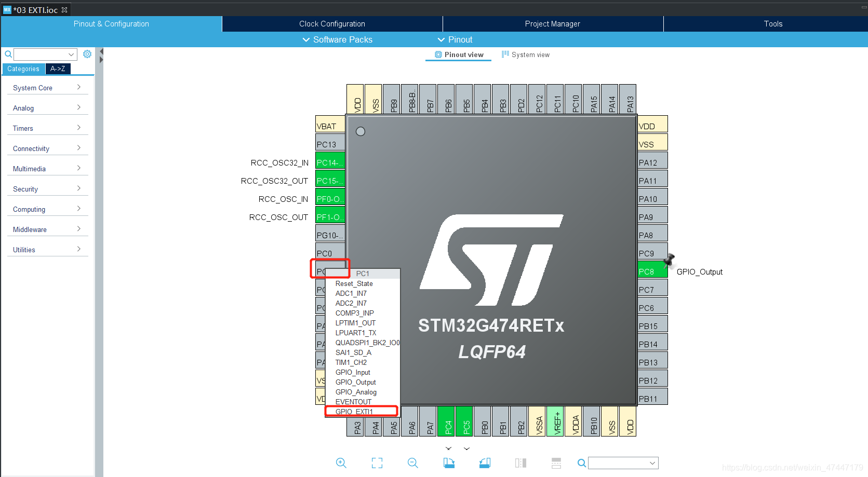
Task: Open the Pinout & Configuration tab
Action: coord(111,24)
